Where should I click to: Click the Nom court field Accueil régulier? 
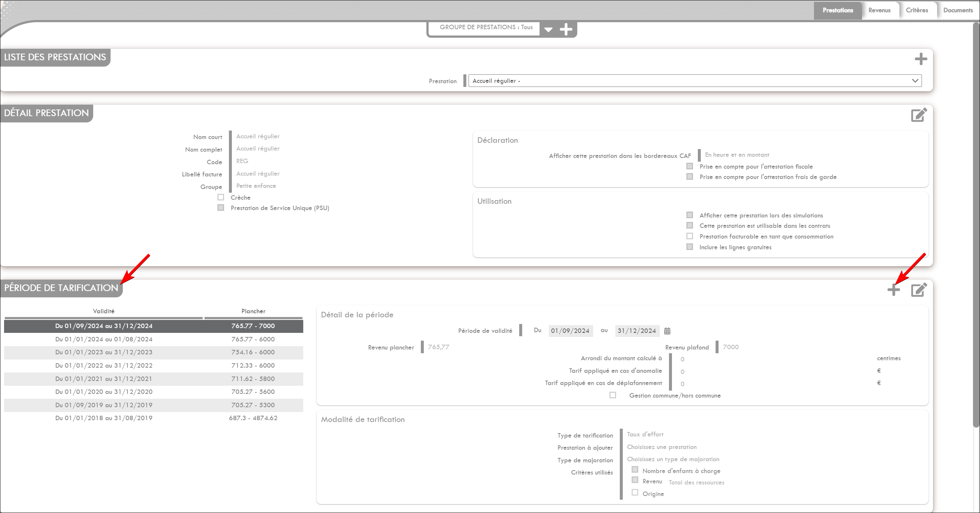[258, 136]
